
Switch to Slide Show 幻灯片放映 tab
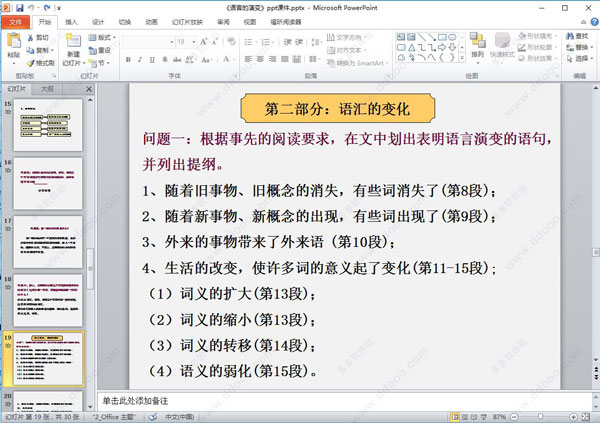click(x=188, y=22)
